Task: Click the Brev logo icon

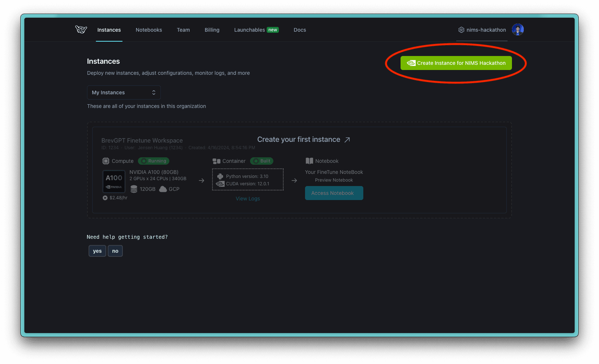Action: pyautogui.click(x=81, y=29)
